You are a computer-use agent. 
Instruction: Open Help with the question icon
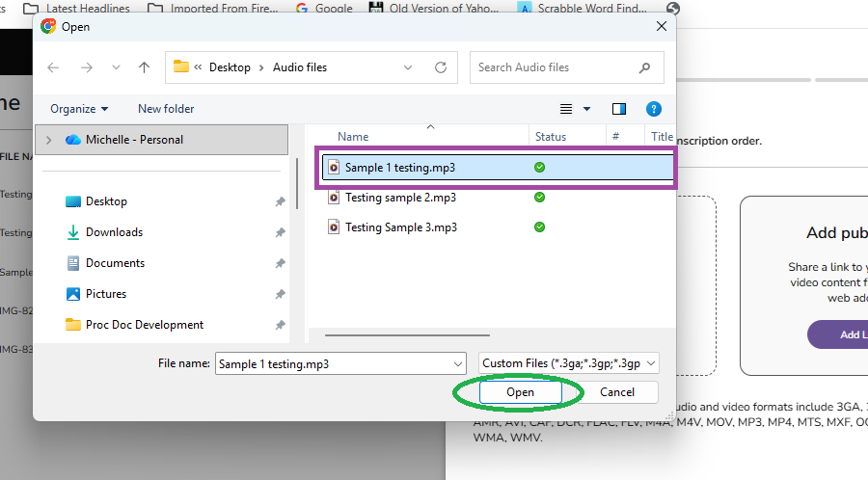(654, 109)
